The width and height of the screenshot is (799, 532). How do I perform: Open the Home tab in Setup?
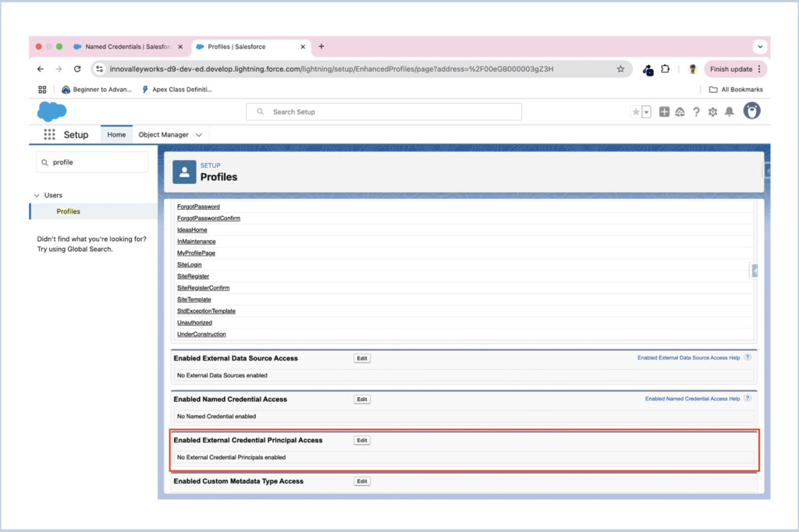(x=116, y=134)
